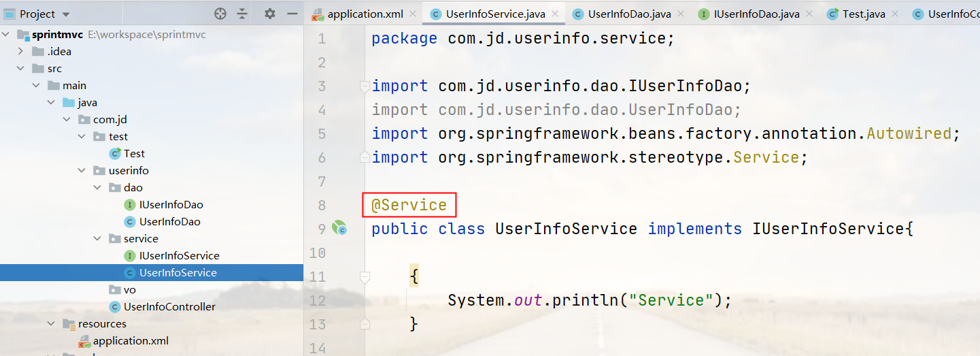The image size is (980, 356).
Task: Collapse the userinfo package
Action: (82, 171)
